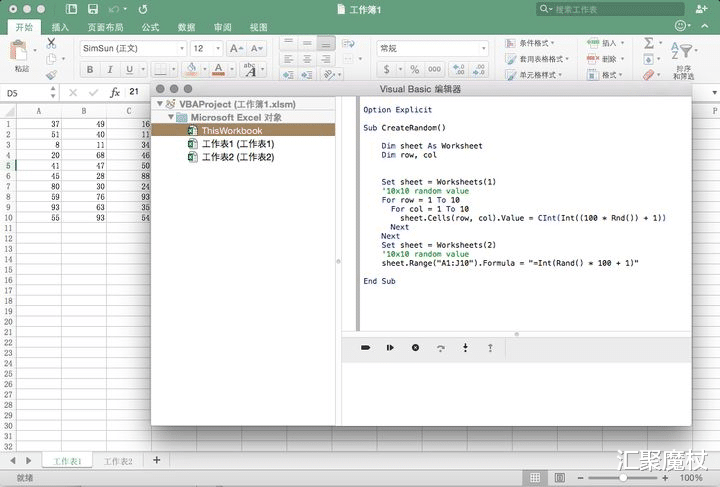Toggle middle vertical alignment
Screen dimensions: 720x487
[x=307, y=44]
